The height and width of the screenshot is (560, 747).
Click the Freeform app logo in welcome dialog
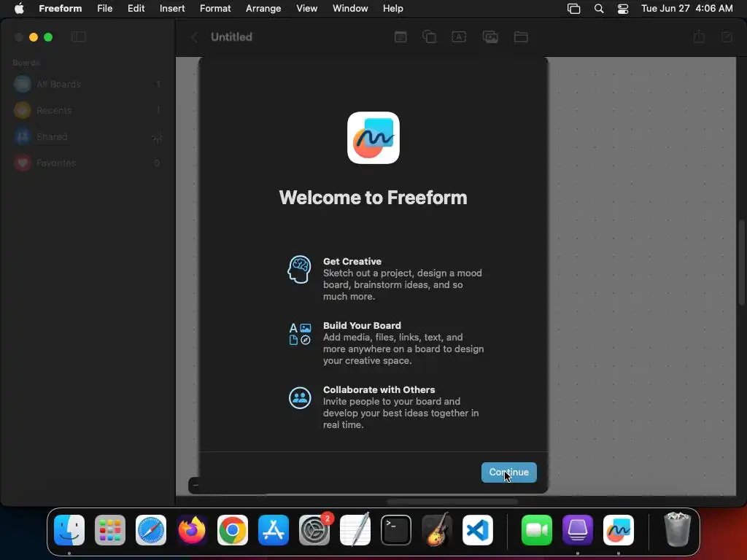[x=373, y=138]
